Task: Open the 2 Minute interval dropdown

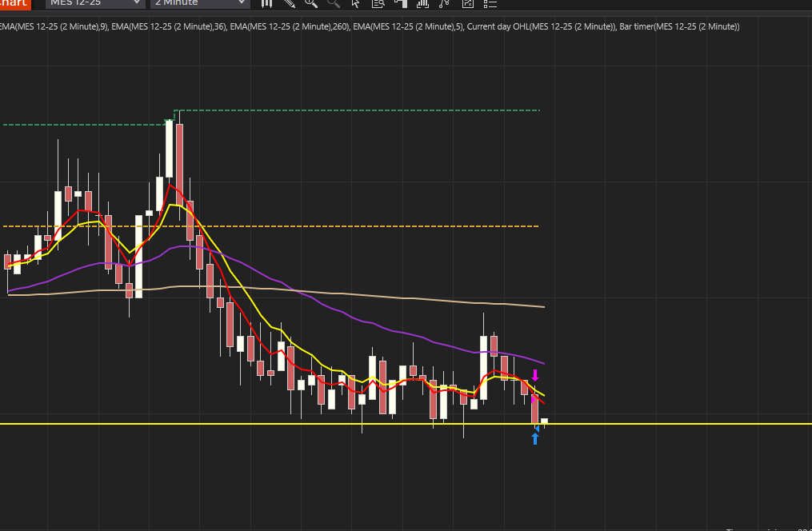Action: [x=201, y=2]
